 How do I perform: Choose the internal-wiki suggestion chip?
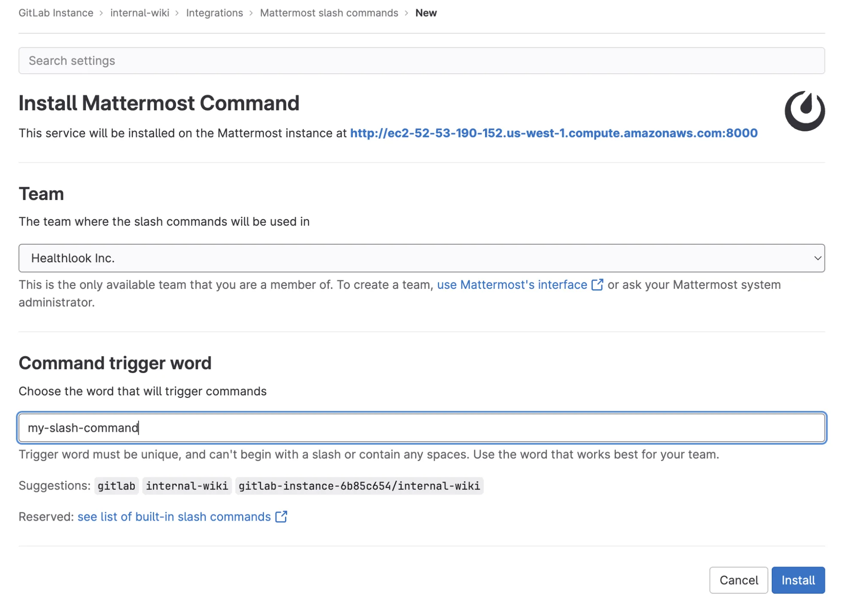tap(187, 486)
